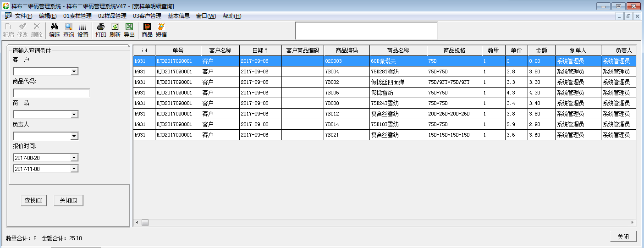The width and height of the screenshot is (644, 248).
Task: Click the horizontal scrollbar thumb under the table
Action: point(145,222)
